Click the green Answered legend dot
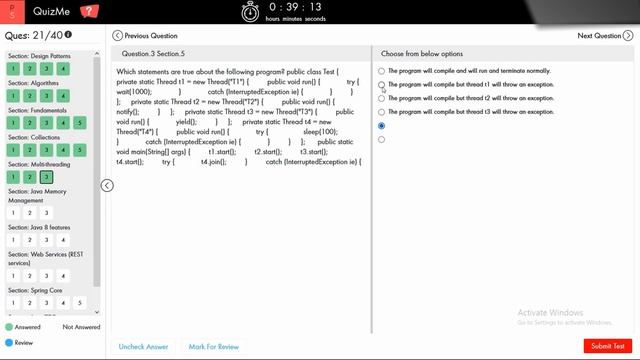Viewport: 640px width, 360px height. 9,327
